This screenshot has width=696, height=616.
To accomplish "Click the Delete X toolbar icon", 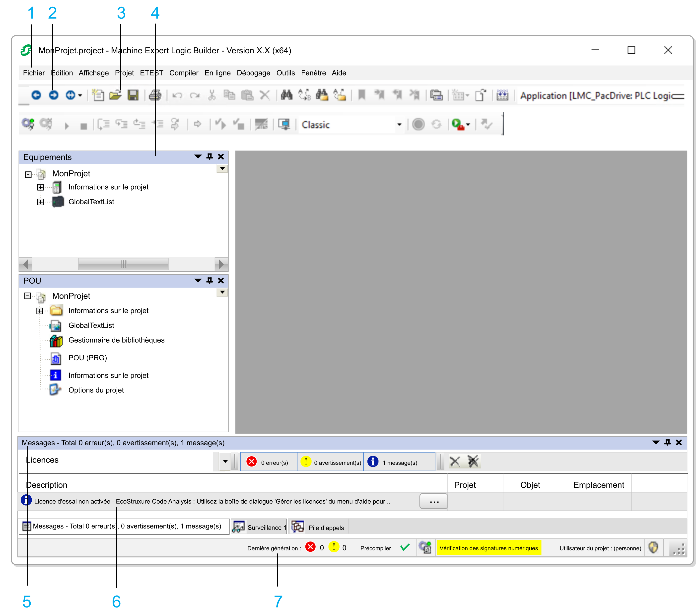I will [x=265, y=95].
